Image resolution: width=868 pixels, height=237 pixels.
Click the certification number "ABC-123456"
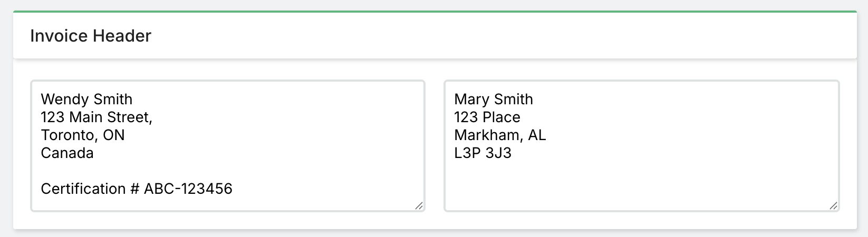188,189
